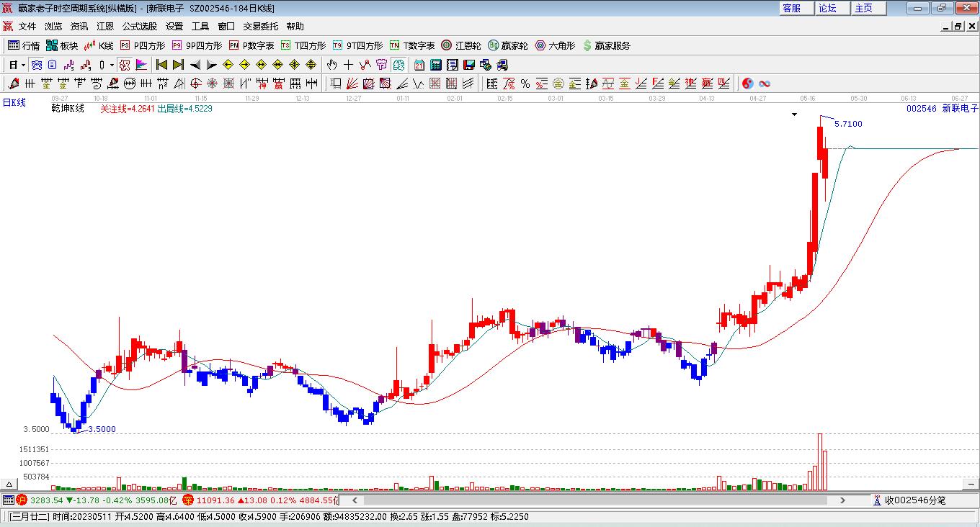This screenshot has width=980, height=527.
Task: Expand the candlestick style dropdown arrow
Action: pyautogui.click(x=112, y=65)
